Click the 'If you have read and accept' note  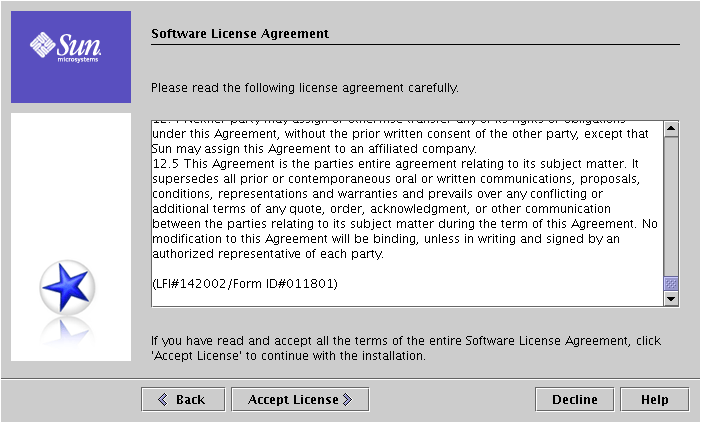pos(405,348)
